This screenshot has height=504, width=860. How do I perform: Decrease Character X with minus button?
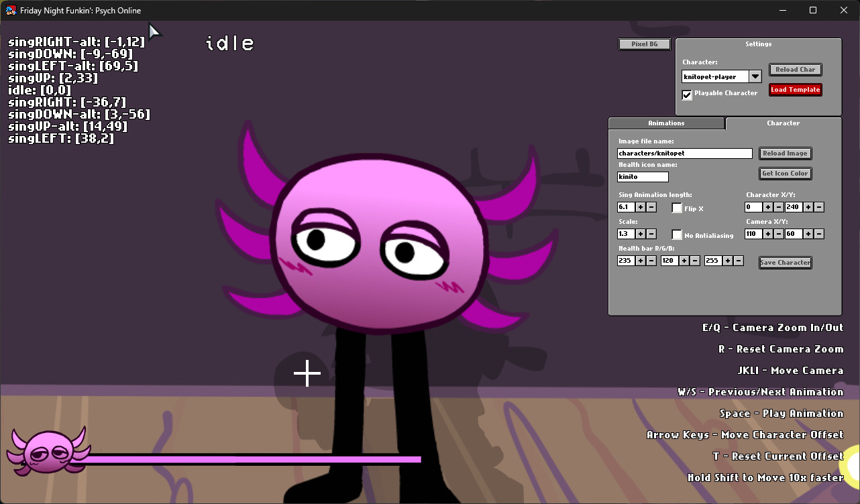point(779,207)
